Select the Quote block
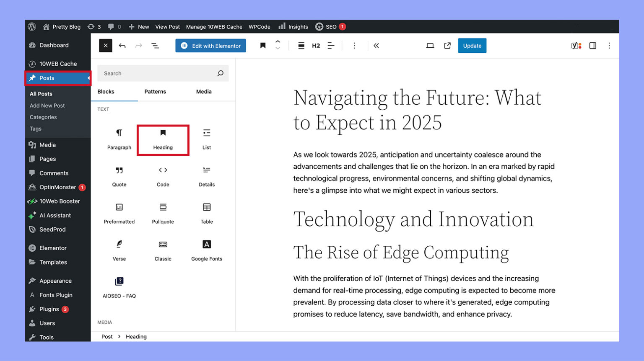The image size is (644, 361). pyautogui.click(x=119, y=176)
